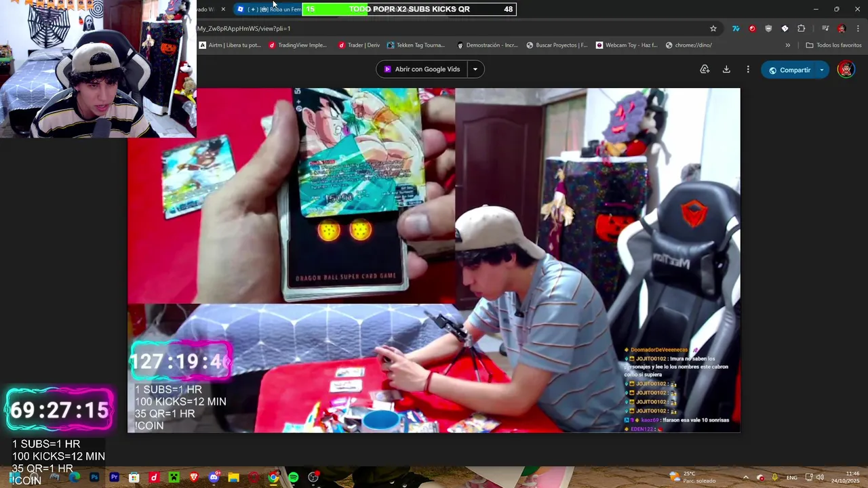Open Brave browser from the taskbar
This screenshot has height=488, width=868.
click(x=194, y=477)
